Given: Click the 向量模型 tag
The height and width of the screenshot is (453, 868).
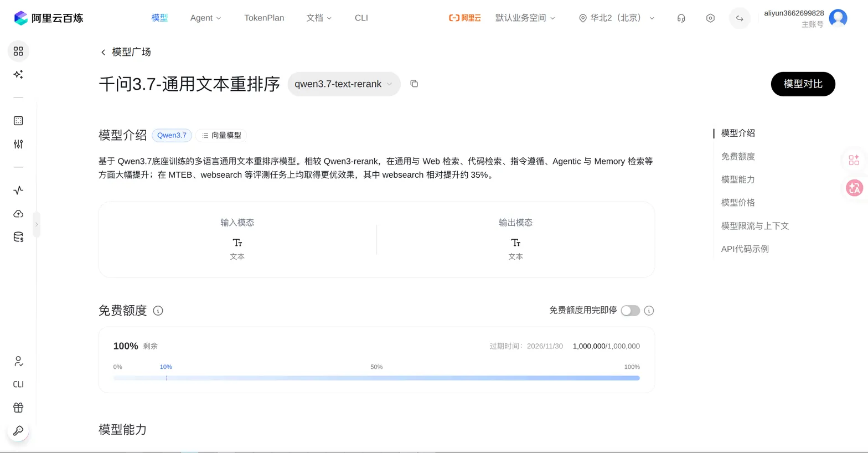Looking at the screenshot, I should [x=221, y=136].
